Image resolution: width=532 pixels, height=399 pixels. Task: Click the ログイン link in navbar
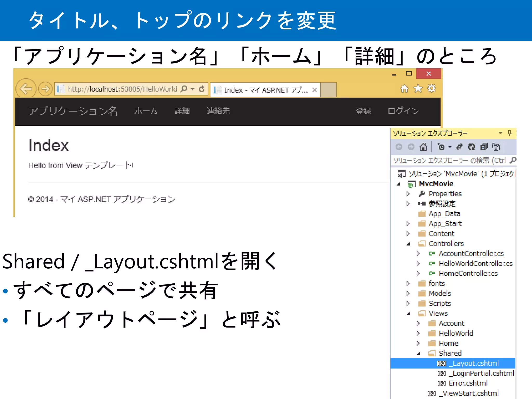403,111
